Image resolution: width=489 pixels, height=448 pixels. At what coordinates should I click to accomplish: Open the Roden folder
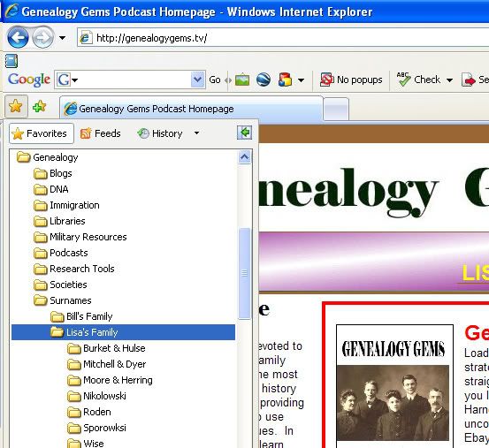coord(89,412)
